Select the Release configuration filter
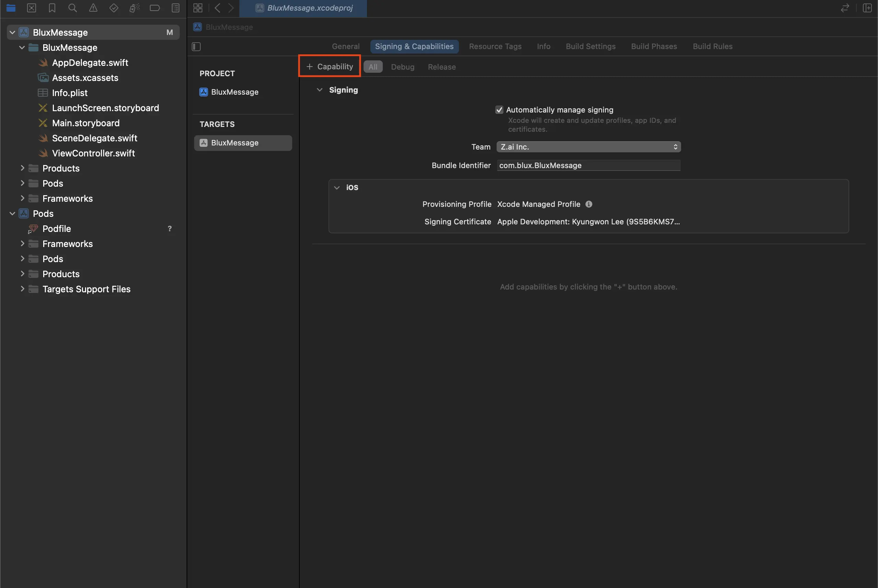This screenshot has height=588, width=878. (x=442, y=67)
